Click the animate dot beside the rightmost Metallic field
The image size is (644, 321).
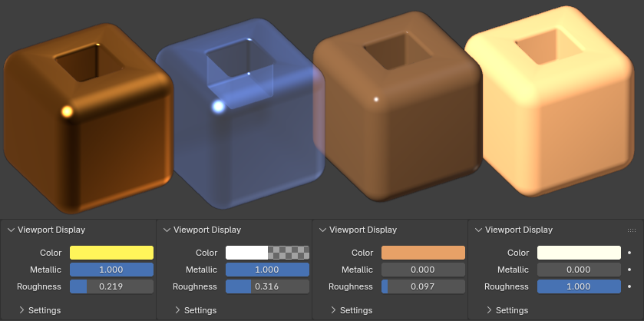point(629,270)
